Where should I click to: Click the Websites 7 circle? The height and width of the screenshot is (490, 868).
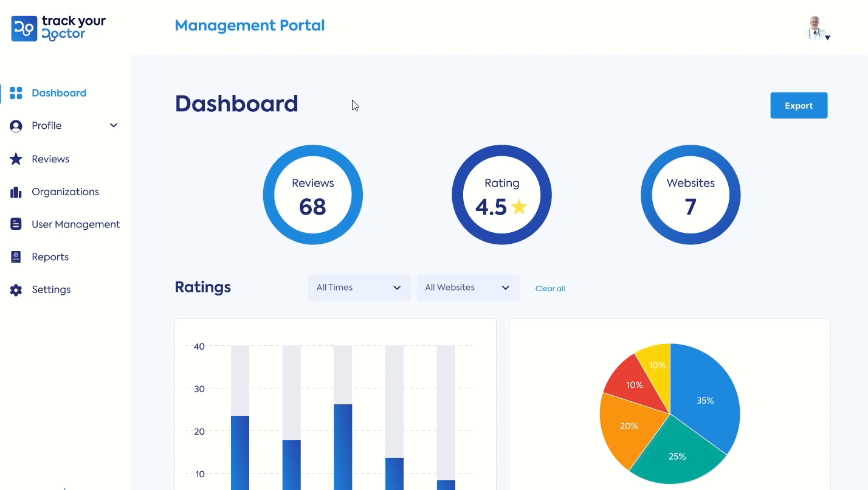[691, 195]
